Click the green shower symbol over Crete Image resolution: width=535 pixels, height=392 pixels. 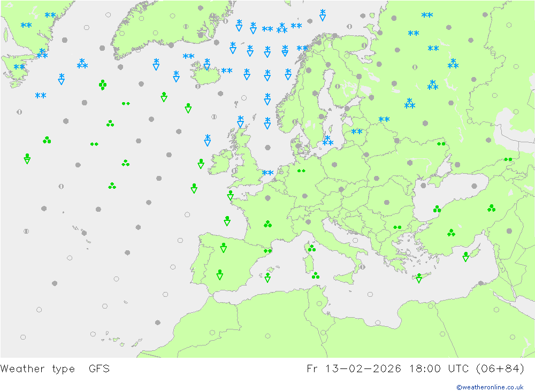pos(419,278)
